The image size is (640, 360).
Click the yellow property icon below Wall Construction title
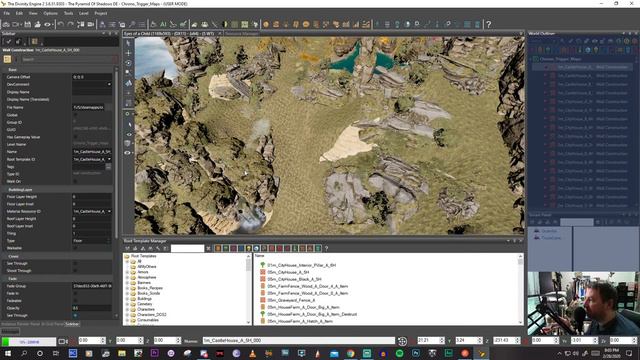[x=7, y=59]
